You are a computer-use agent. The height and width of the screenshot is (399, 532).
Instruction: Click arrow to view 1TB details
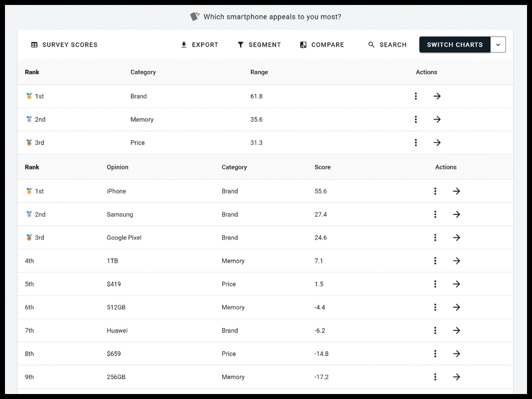pyautogui.click(x=456, y=260)
